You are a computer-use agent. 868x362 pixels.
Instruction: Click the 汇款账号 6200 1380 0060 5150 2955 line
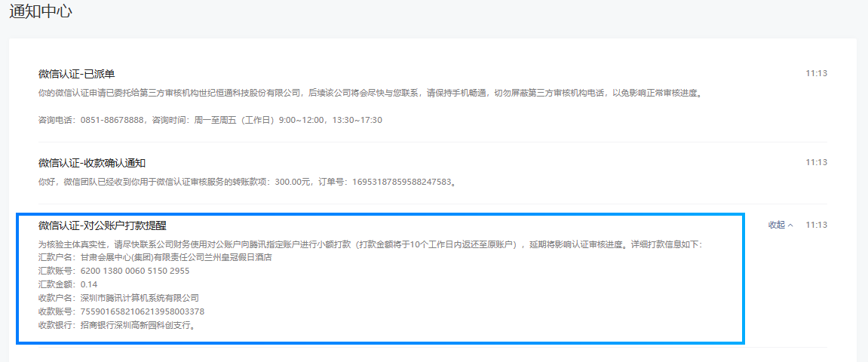point(113,271)
